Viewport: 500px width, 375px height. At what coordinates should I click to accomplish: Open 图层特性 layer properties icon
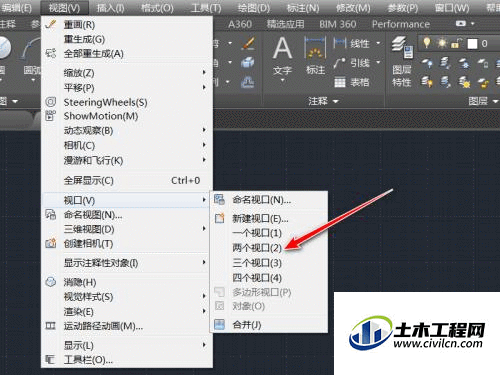click(x=402, y=48)
